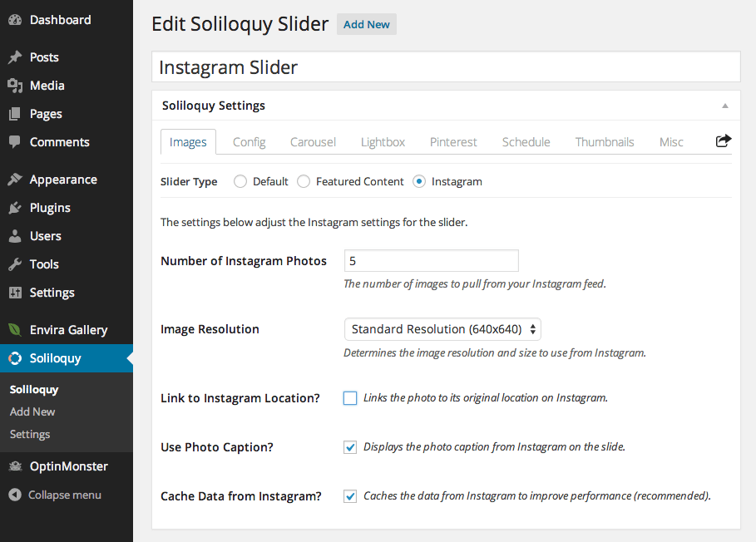The height and width of the screenshot is (542, 756).
Task: Open Media via its camera icon
Action: (x=15, y=86)
